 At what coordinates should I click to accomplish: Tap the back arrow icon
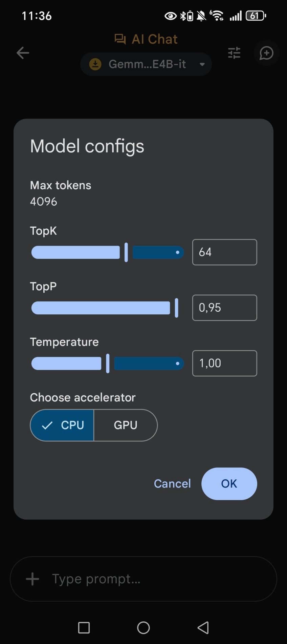coord(23,53)
